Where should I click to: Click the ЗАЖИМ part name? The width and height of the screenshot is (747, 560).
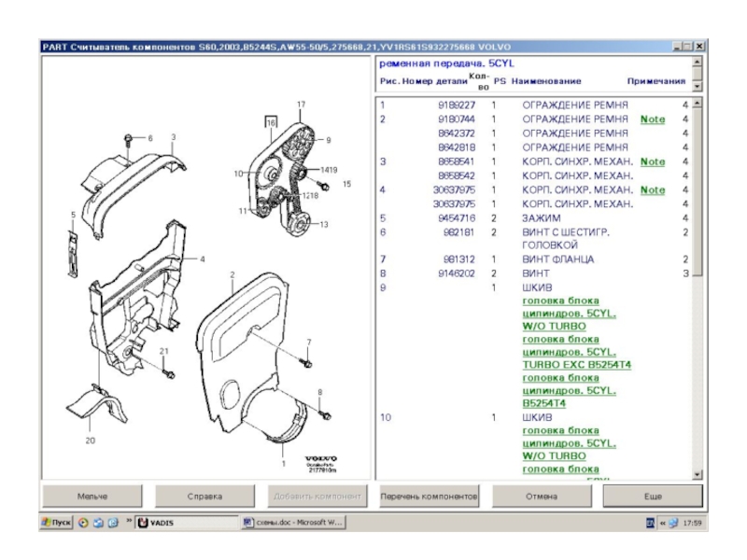(542, 218)
